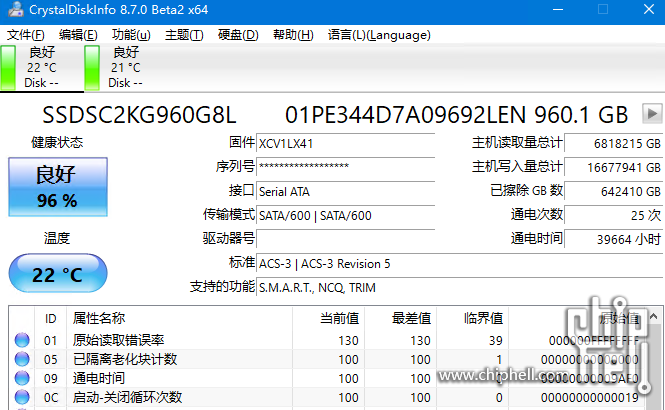This screenshot has width=665, height=410.
Task: Click the 固件 label
Action: 242,142
